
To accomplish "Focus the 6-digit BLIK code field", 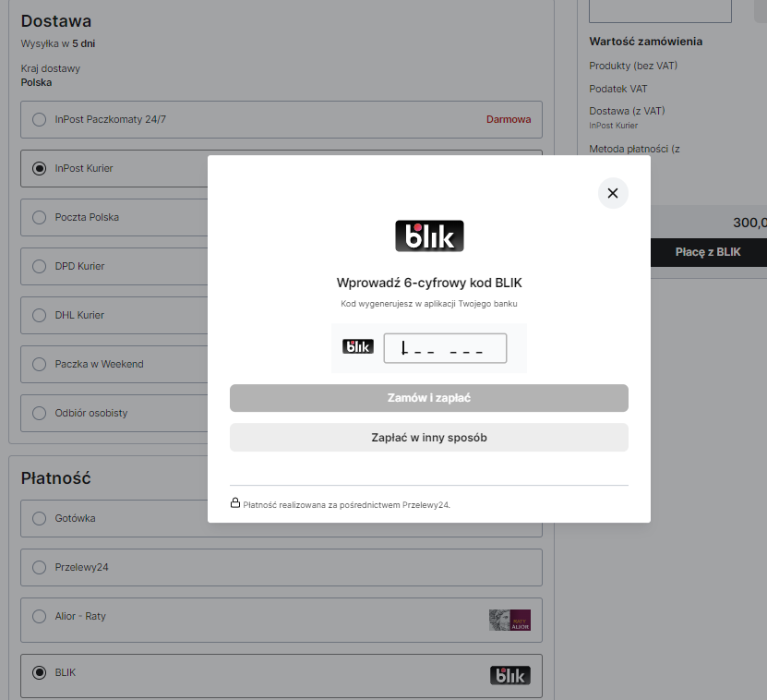I will click(445, 348).
